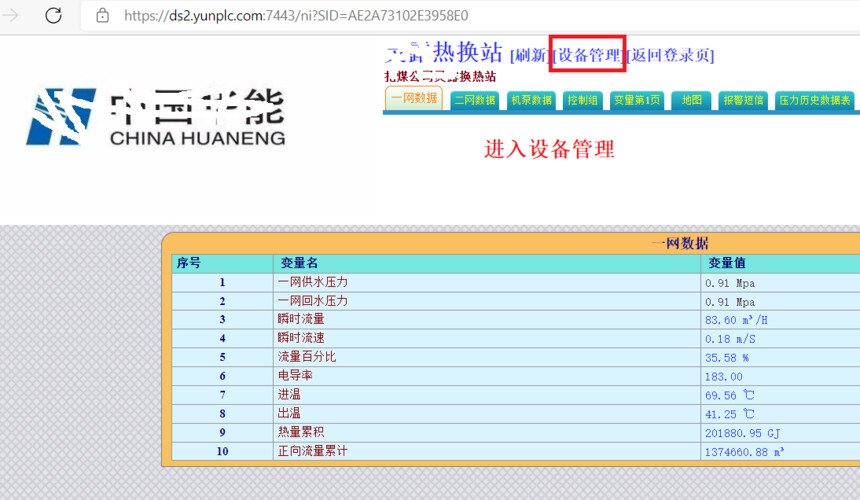
Task: Click the browser reload icon
Action: point(53,15)
